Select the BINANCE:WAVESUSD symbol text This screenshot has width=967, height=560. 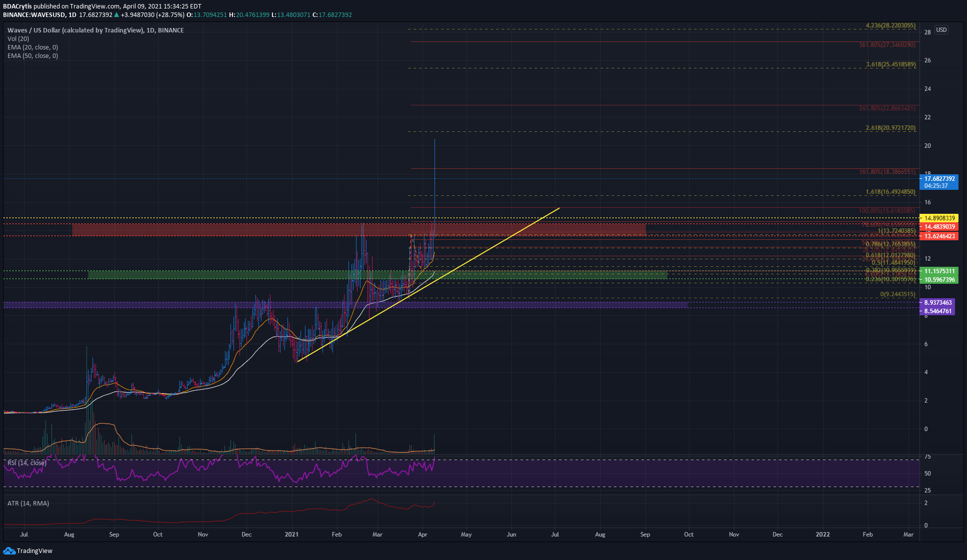pos(34,15)
